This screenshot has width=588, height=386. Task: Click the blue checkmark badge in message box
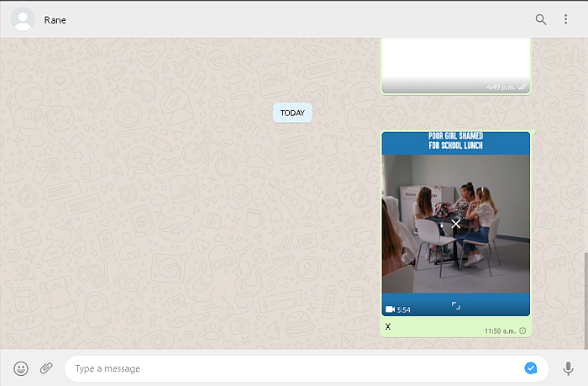point(530,368)
